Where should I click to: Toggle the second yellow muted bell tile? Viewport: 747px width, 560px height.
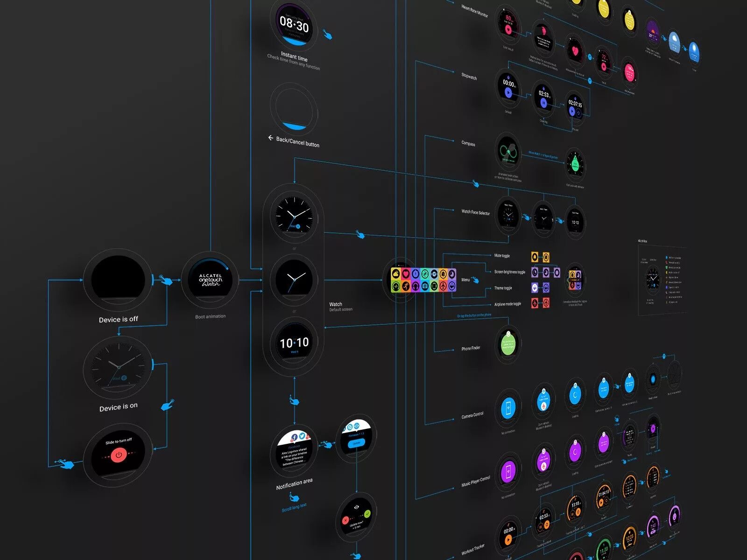click(x=546, y=257)
